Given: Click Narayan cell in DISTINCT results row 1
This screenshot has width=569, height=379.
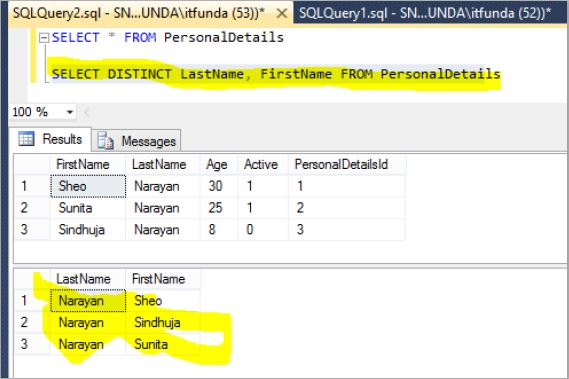Looking at the screenshot, I should point(88,301).
